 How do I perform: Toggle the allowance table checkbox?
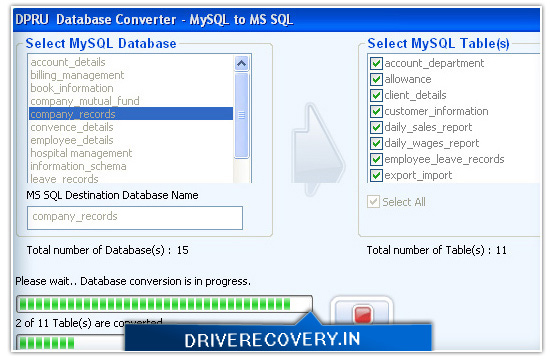coord(376,79)
